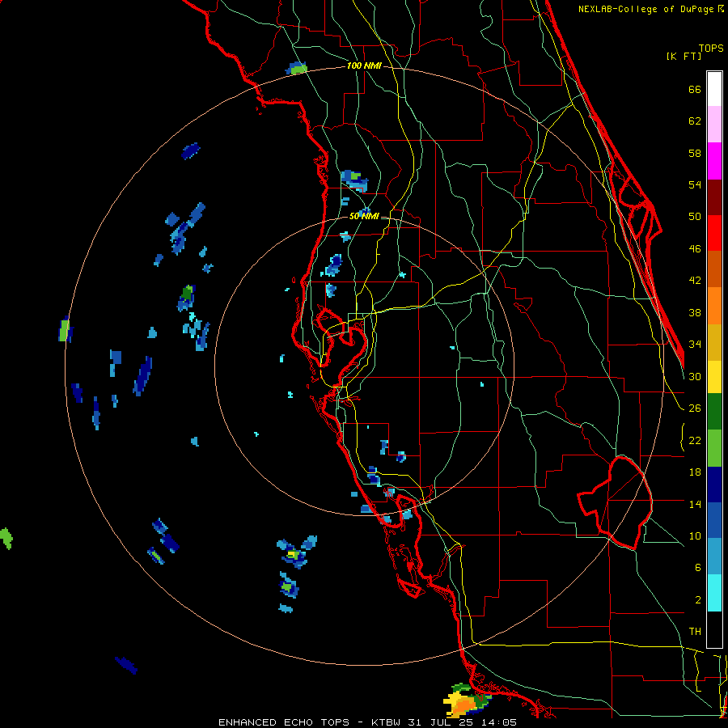The width and height of the screenshot is (728, 728).
Task: Select the light pink legend color band
Action: pos(714,125)
